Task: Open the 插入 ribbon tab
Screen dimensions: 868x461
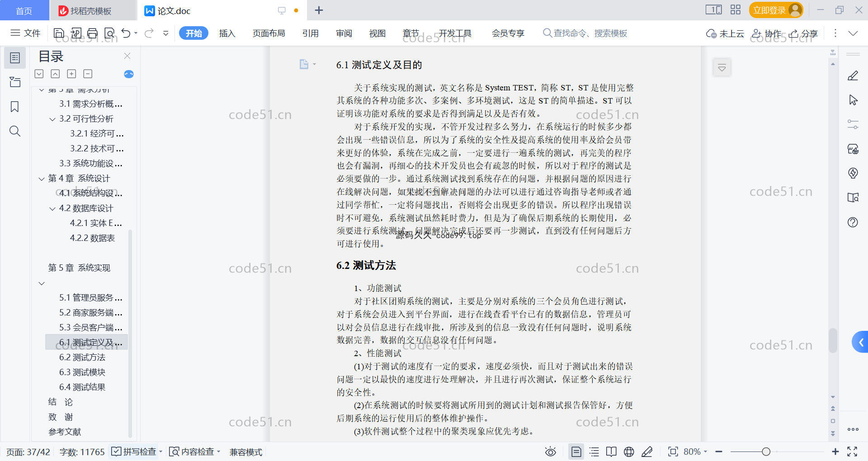Action: pos(227,33)
